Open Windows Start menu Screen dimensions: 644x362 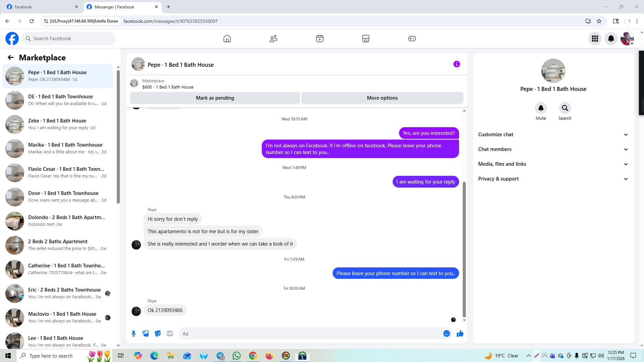(x=8, y=356)
